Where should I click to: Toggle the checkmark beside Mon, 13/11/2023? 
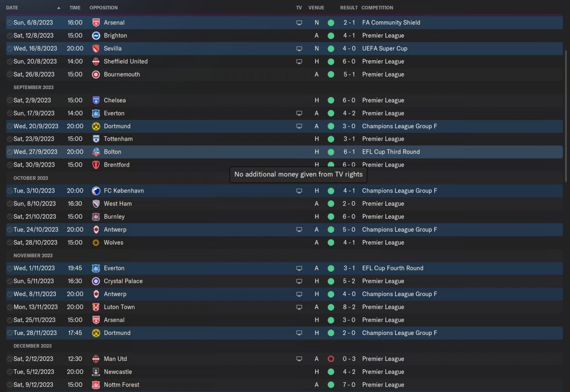9,307
